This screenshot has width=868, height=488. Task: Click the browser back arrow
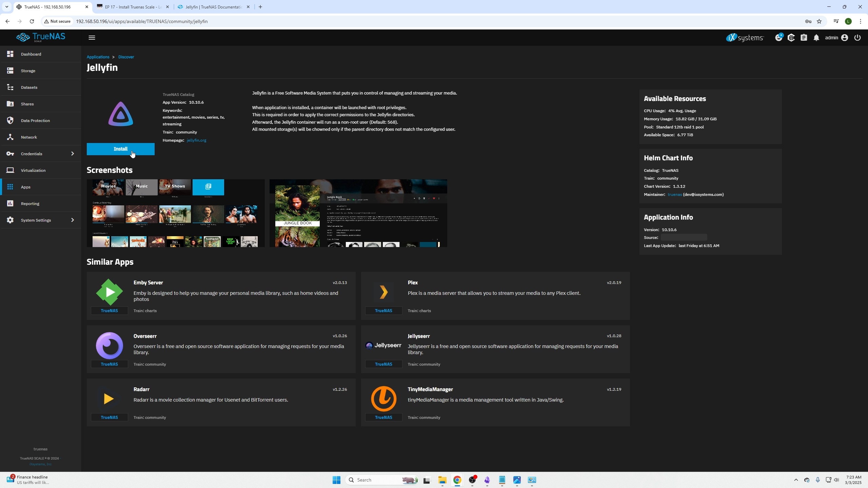click(x=7, y=21)
